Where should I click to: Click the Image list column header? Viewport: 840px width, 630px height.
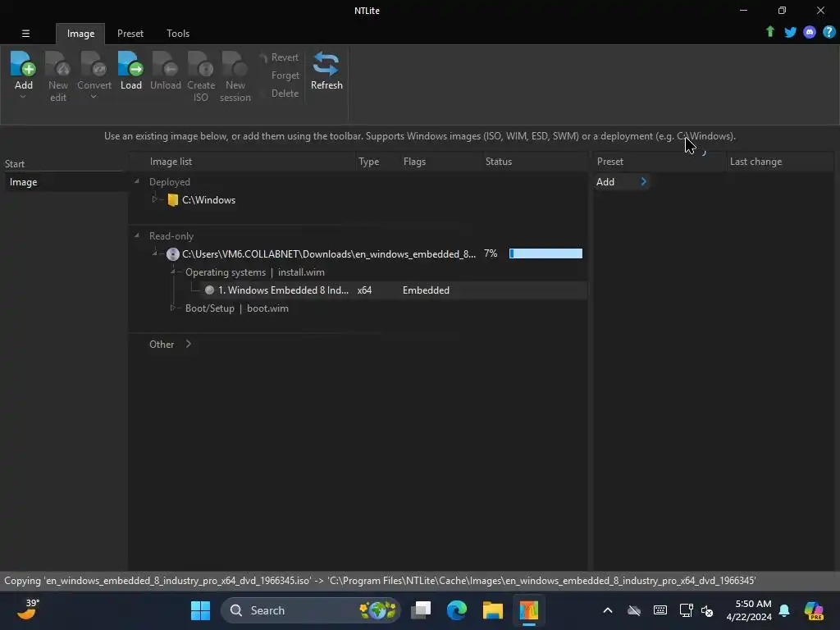click(244, 162)
